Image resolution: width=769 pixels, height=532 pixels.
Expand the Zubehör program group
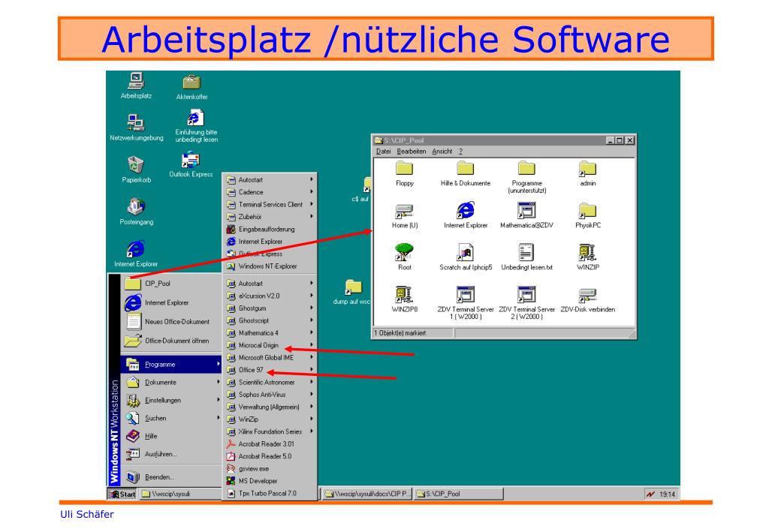point(270,217)
